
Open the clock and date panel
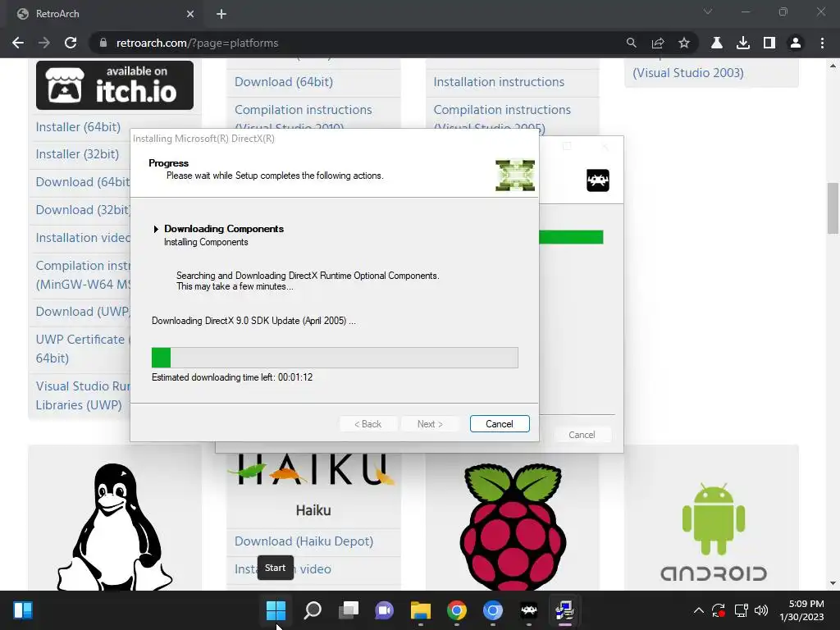point(801,610)
